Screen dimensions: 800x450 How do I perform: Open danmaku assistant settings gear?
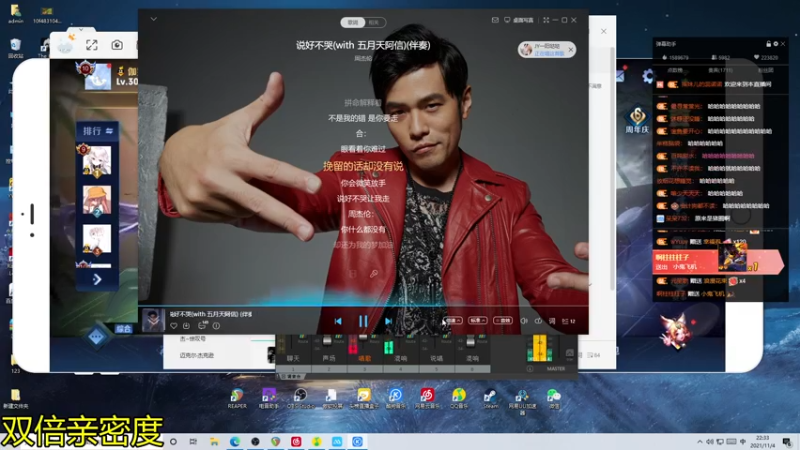click(x=776, y=44)
